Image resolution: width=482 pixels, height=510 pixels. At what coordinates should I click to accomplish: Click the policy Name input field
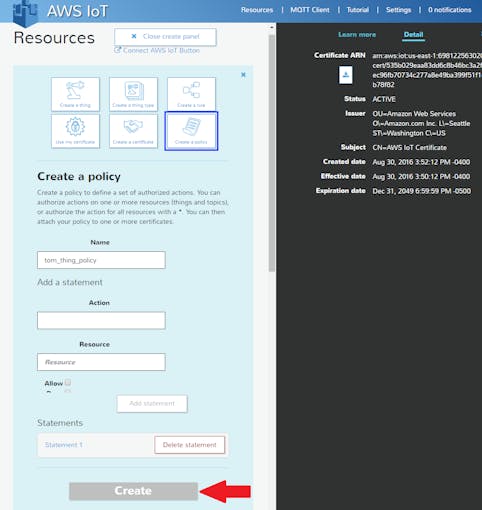101,260
